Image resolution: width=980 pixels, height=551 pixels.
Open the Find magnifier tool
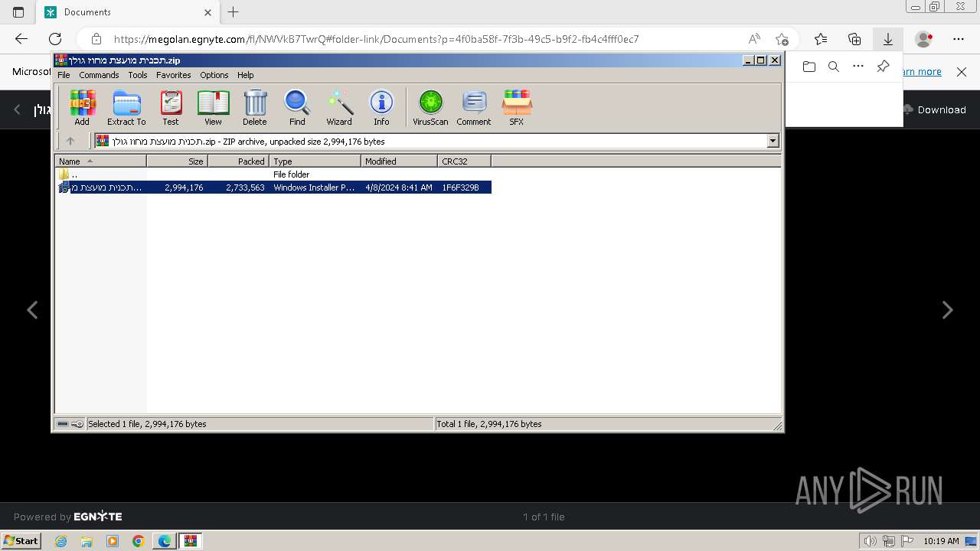click(297, 108)
